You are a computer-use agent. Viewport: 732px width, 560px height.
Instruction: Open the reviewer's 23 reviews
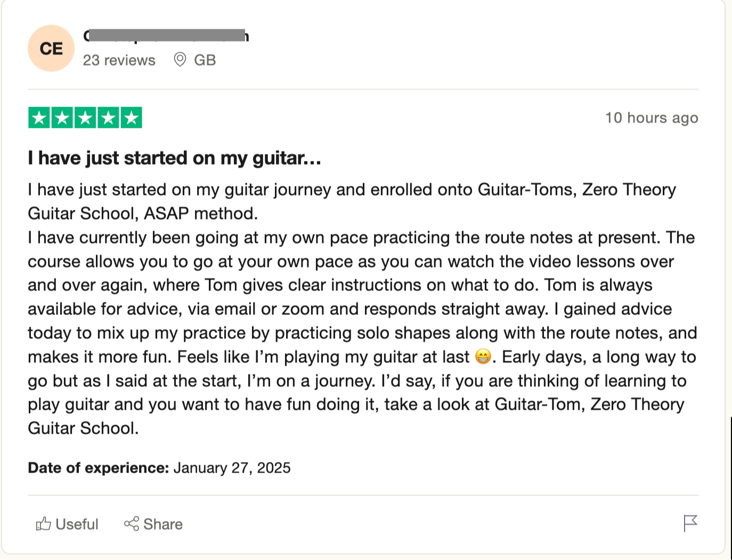(x=119, y=60)
